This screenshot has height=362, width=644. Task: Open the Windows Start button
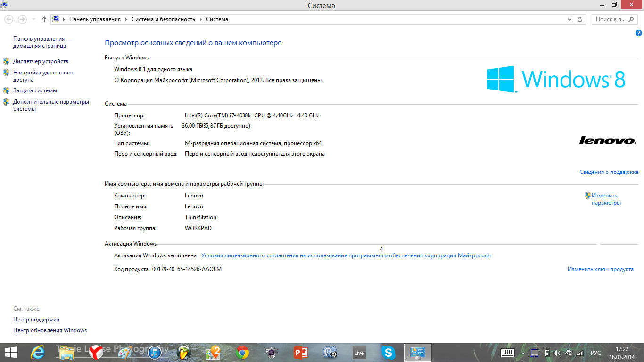coord(11,352)
